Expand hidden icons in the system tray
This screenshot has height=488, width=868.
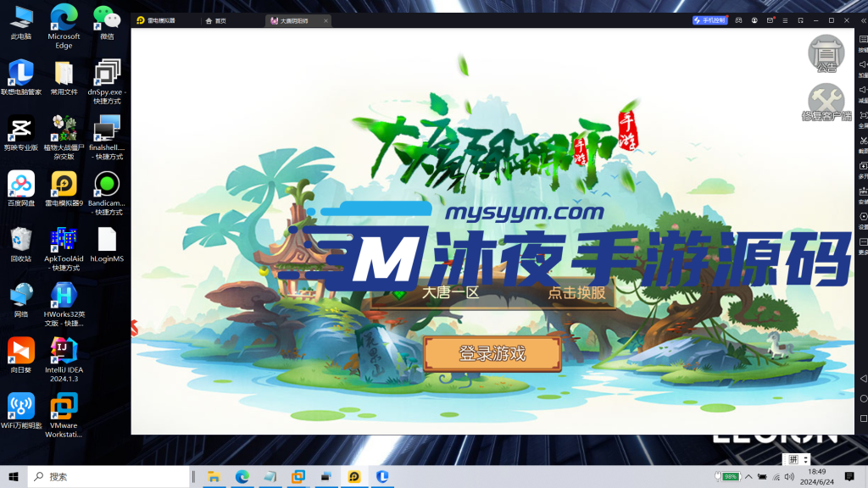[x=749, y=477]
